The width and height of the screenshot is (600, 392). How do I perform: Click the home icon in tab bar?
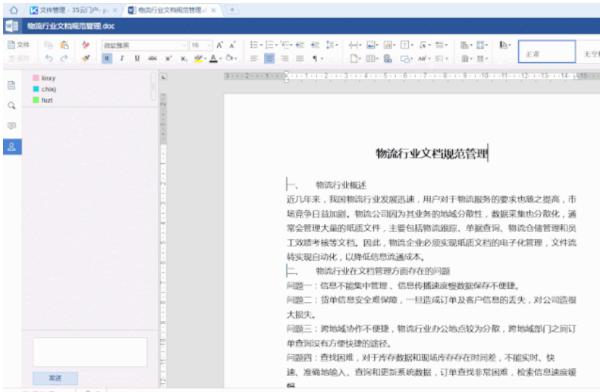[x=13, y=10]
